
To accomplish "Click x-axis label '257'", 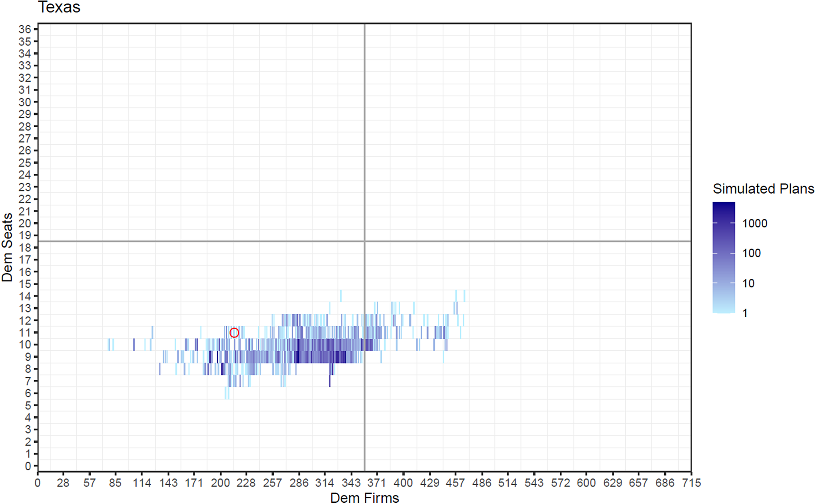I will tap(273, 483).
